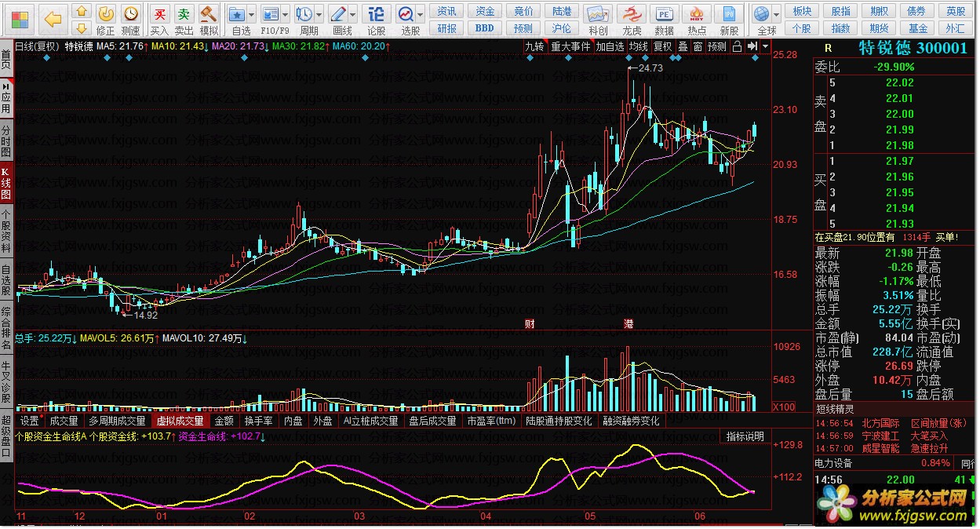Open the F10/F9 company info icon
The image size is (980, 529).
(271, 13)
